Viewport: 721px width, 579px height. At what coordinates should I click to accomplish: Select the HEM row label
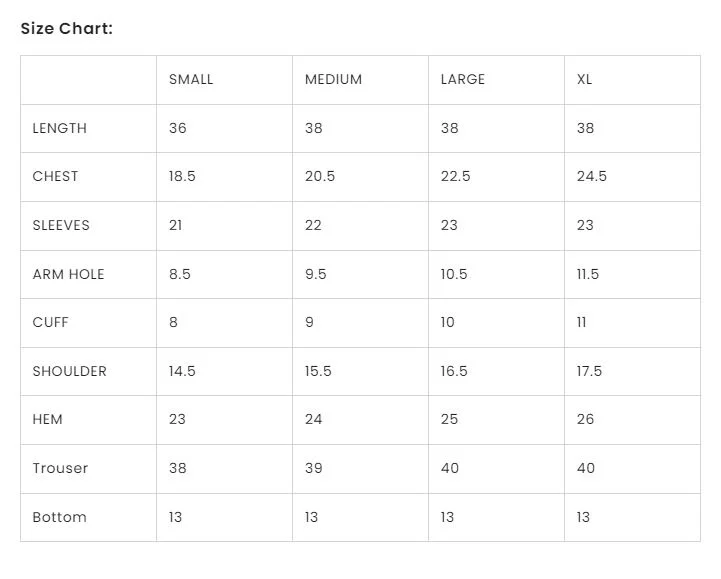point(48,419)
